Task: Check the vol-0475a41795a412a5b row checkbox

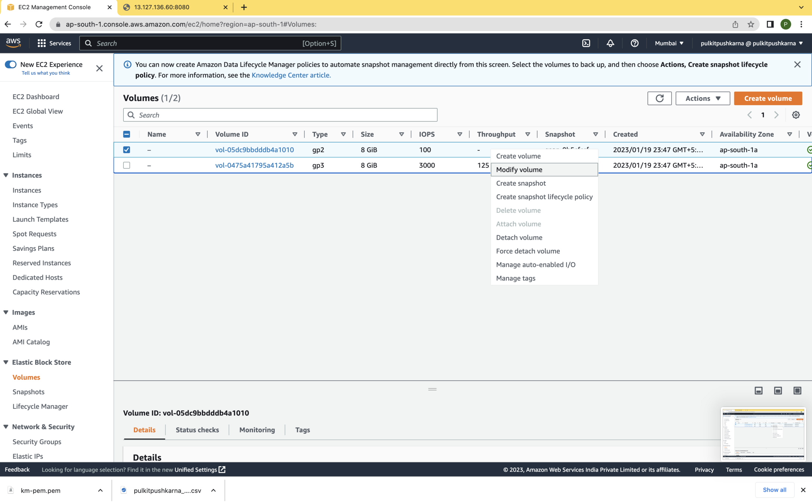Action: (x=127, y=165)
